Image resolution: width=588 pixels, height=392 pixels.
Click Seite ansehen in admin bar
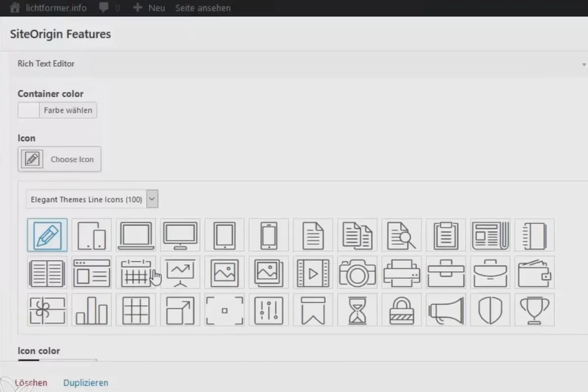pyautogui.click(x=203, y=8)
